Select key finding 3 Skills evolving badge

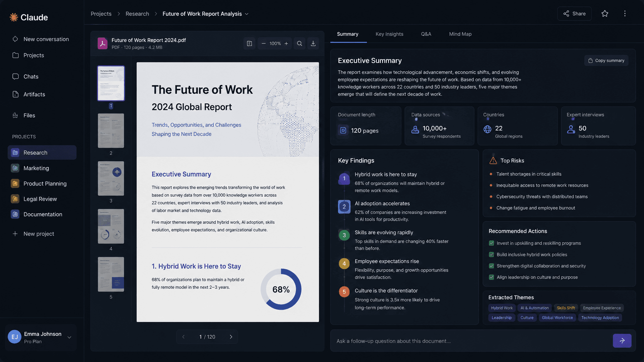pos(344,235)
